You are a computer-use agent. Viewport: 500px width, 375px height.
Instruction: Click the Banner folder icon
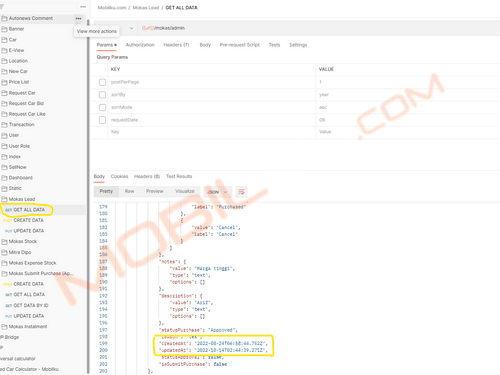tap(4, 29)
